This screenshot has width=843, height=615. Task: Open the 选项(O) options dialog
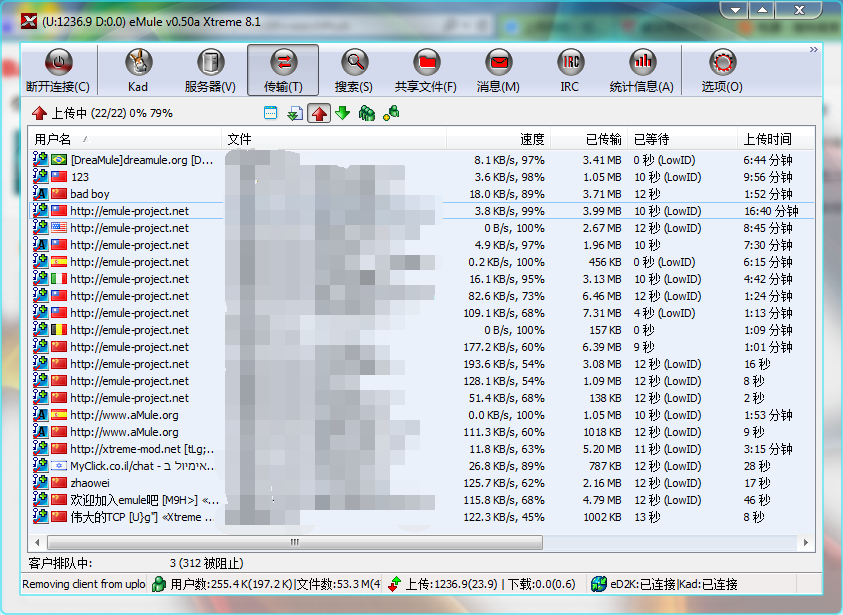[722, 70]
